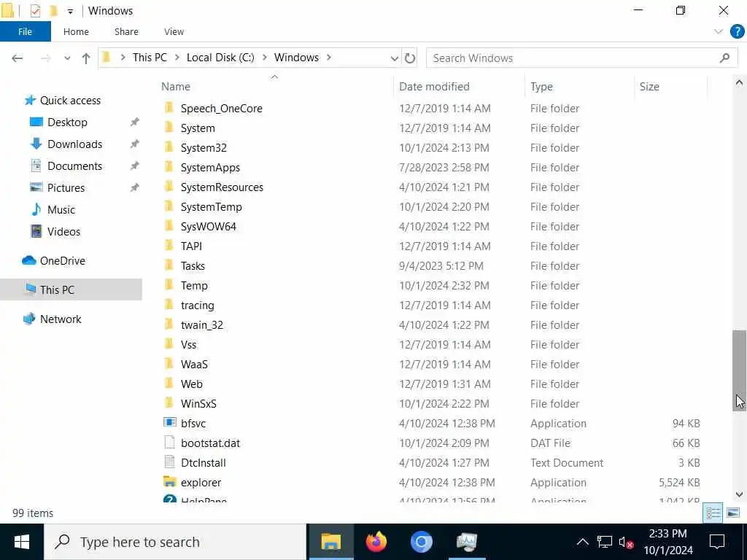The height and width of the screenshot is (560, 747).
Task: Switch to the Home ribbon tab
Action: [x=76, y=31]
